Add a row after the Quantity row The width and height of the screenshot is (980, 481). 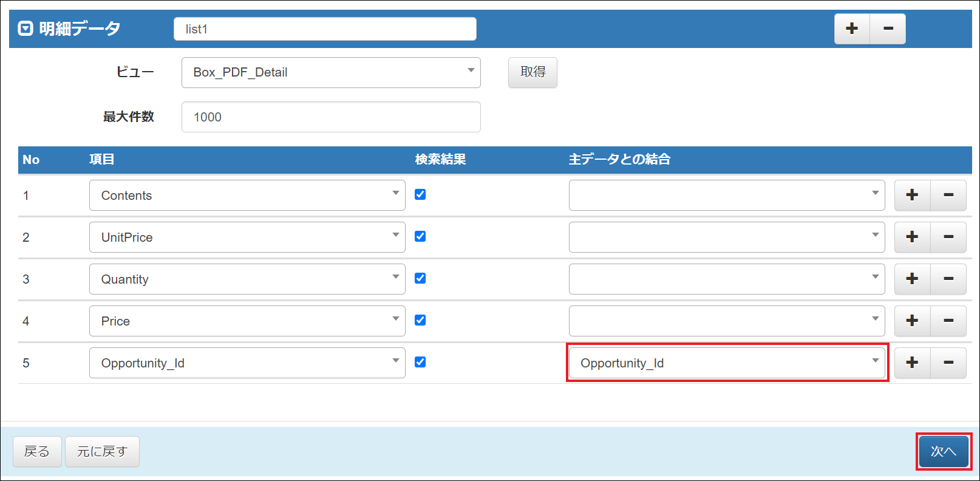[x=912, y=279]
